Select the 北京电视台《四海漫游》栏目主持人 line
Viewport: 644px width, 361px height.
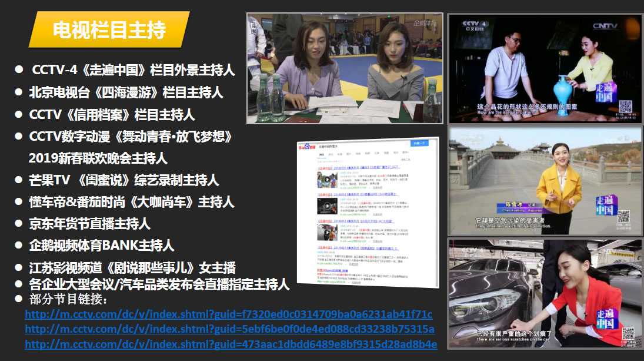[126, 92]
